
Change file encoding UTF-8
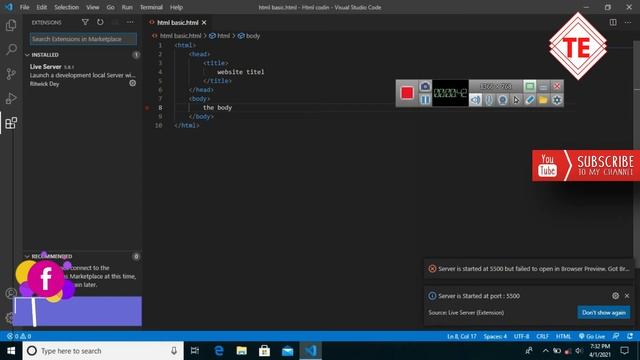tap(521, 336)
